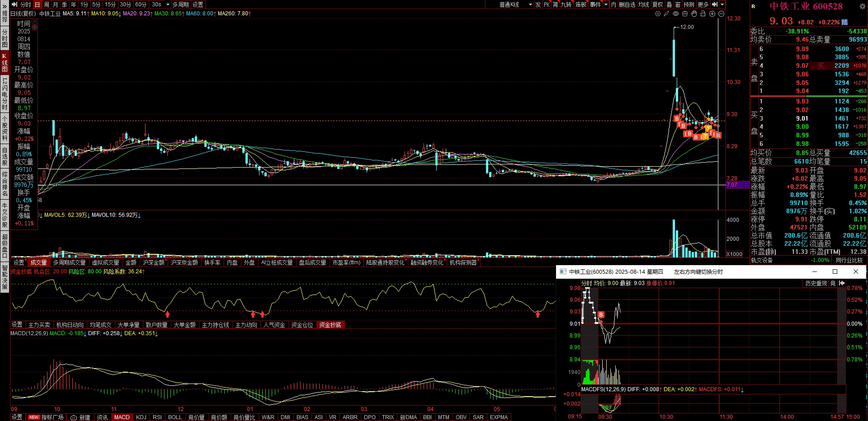
Task: Zoom out with the minus circle icon
Action: click(722, 14)
